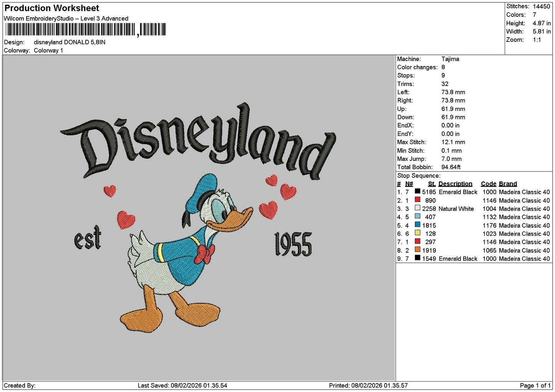The image size is (555, 392).
Task: Click the design name 'disneyland DONALD 5,8IN'
Action: click(70, 42)
